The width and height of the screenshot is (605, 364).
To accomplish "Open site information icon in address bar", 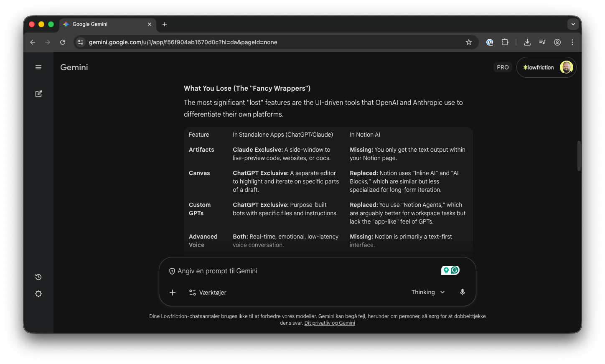I will (x=81, y=42).
